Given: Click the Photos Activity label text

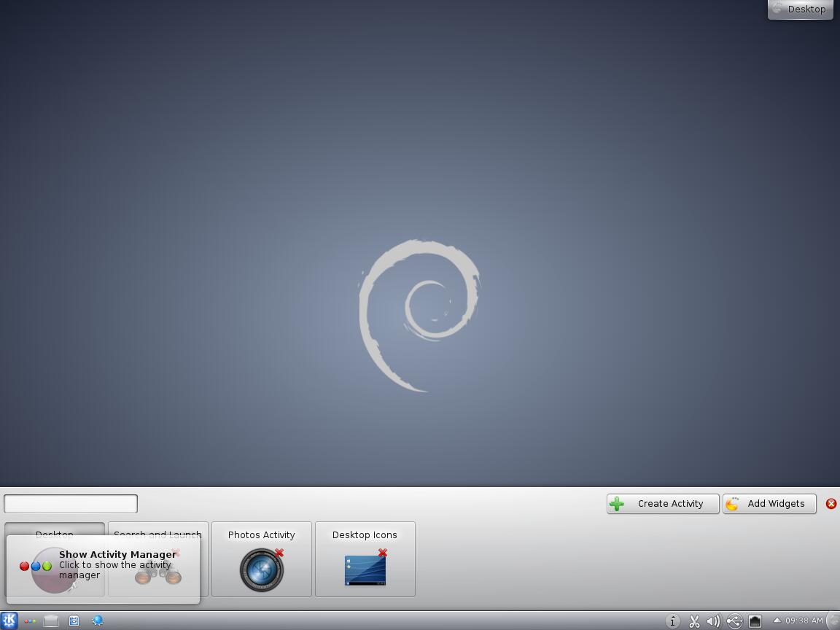Looking at the screenshot, I should pyautogui.click(x=262, y=534).
